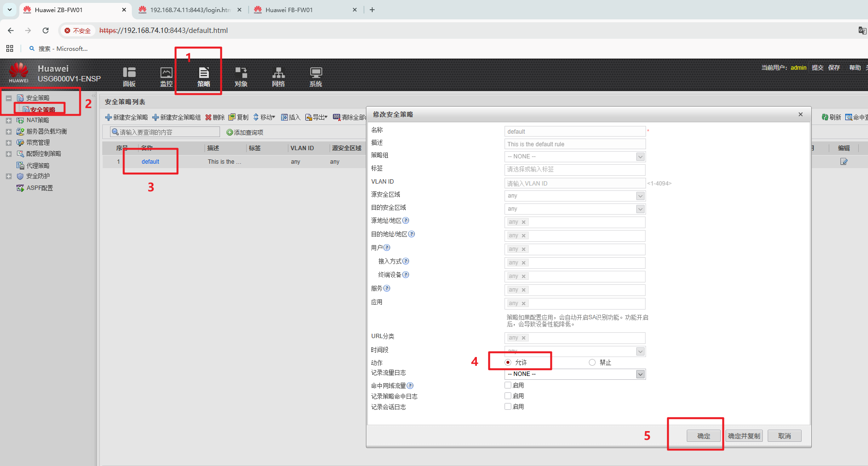Click the 刷新 refresh icon

click(x=825, y=117)
